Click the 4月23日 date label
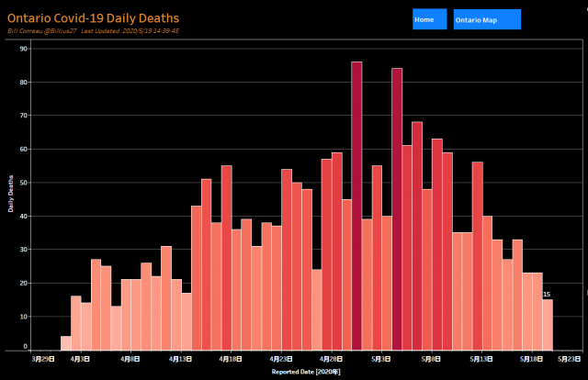The height and width of the screenshot is (380, 588). coord(281,359)
